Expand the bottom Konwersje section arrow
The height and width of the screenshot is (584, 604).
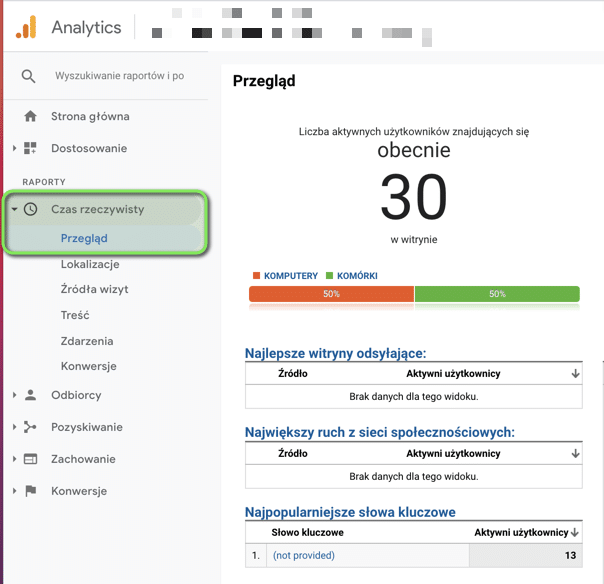tap(14, 491)
